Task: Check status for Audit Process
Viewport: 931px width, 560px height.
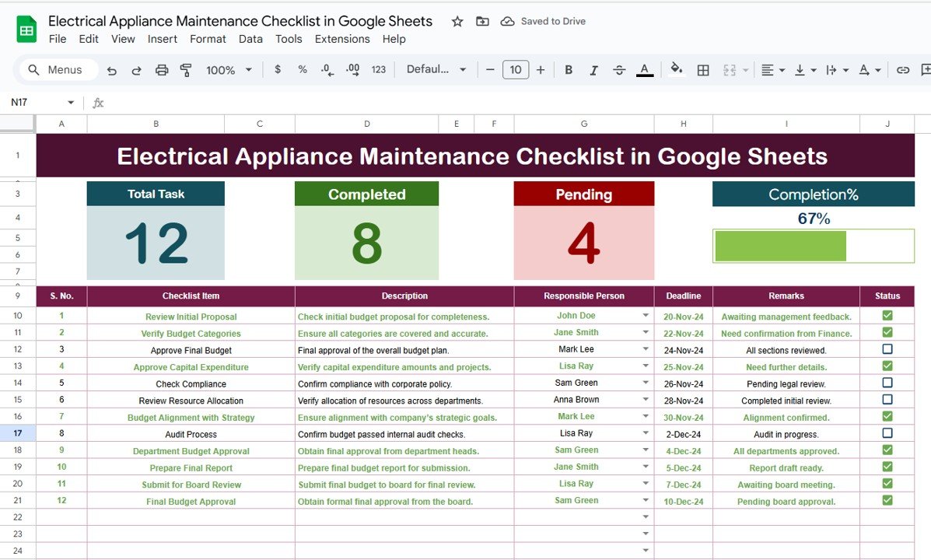Action: click(887, 433)
